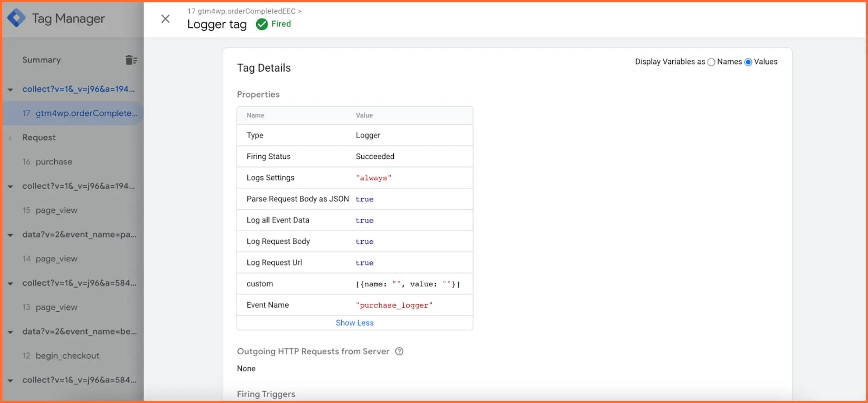Click the green Fired checkmark icon
The width and height of the screenshot is (868, 403).
(262, 24)
